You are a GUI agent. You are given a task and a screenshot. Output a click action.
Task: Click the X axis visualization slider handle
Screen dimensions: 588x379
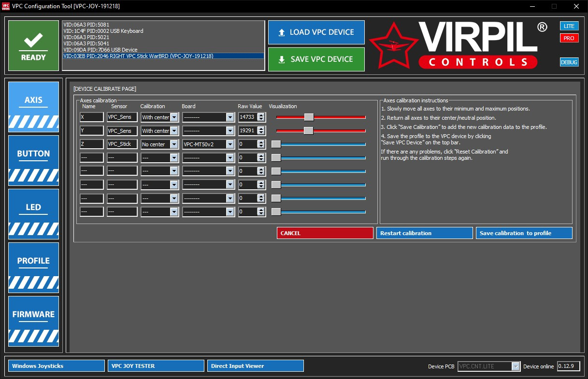click(309, 117)
